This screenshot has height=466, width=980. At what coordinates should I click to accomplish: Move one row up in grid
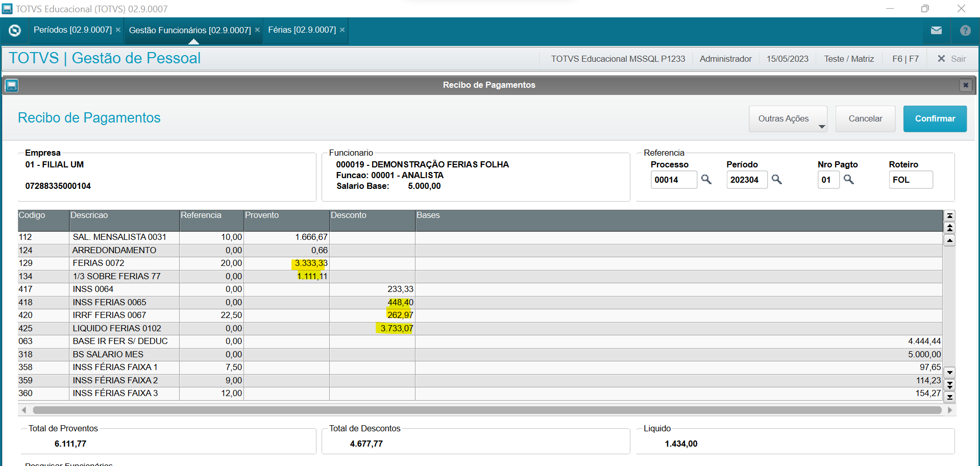tap(950, 240)
